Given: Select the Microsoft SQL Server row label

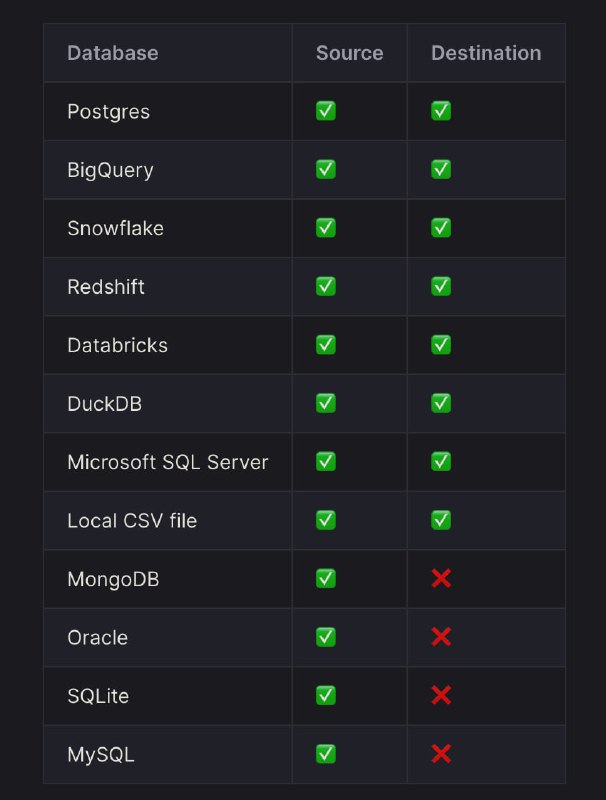Looking at the screenshot, I should tap(167, 462).
